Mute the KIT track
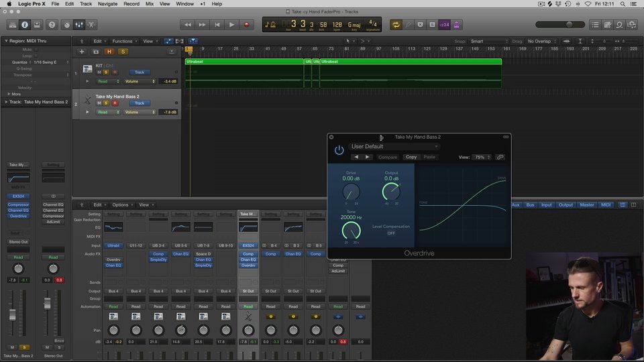This screenshot has height=362, width=644. pyautogui.click(x=99, y=72)
